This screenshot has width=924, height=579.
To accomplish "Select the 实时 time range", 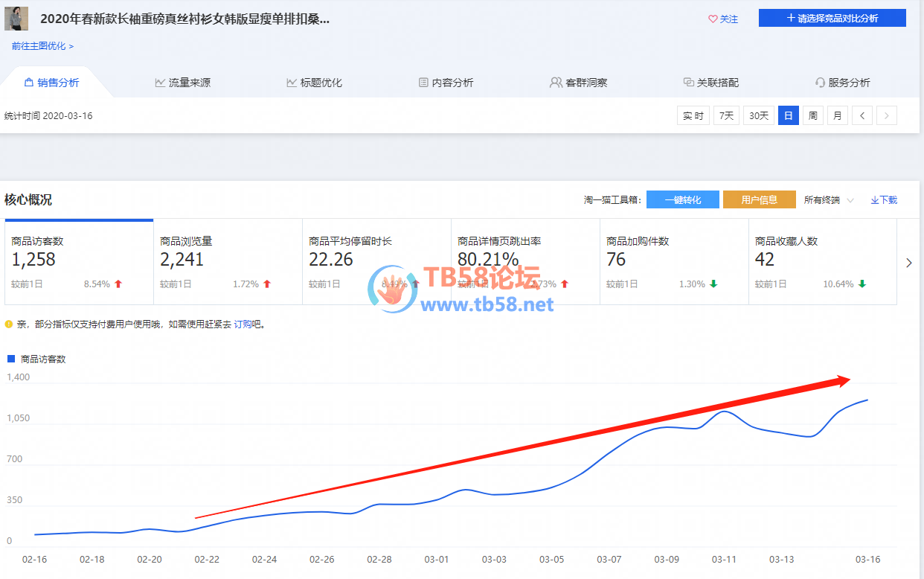I will tap(693, 116).
